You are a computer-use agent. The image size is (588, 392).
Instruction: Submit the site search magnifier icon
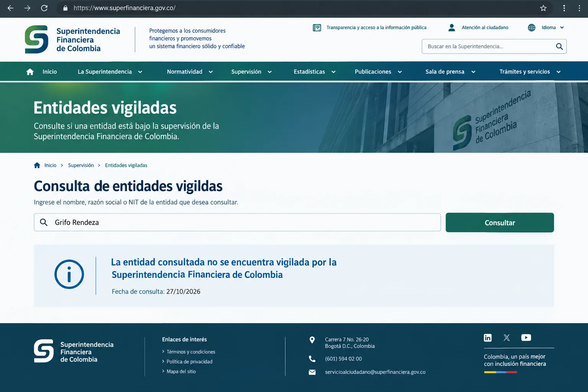tap(559, 46)
